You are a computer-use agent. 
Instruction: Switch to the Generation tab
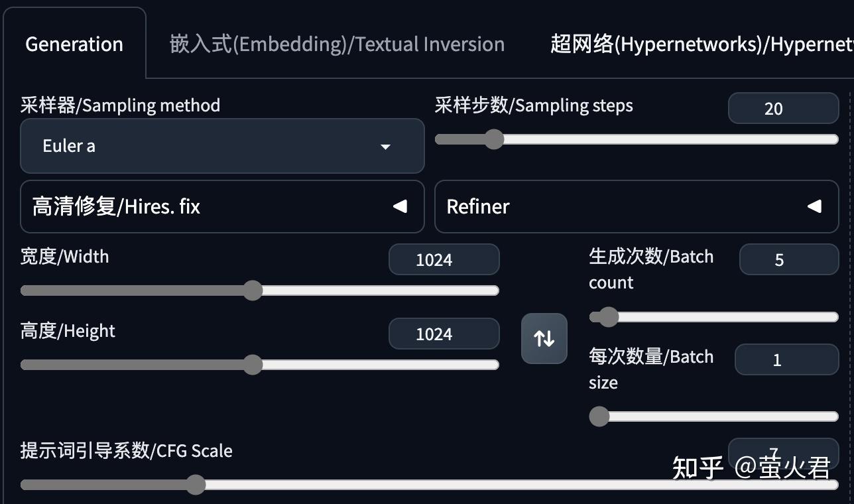(74, 44)
